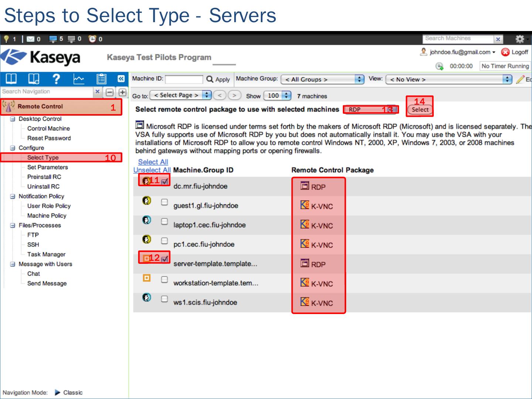Collapse navigation panel with double-arrow icon
The width and height of the screenshot is (532, 399).
pyautogui.click(x=121, y=79)
